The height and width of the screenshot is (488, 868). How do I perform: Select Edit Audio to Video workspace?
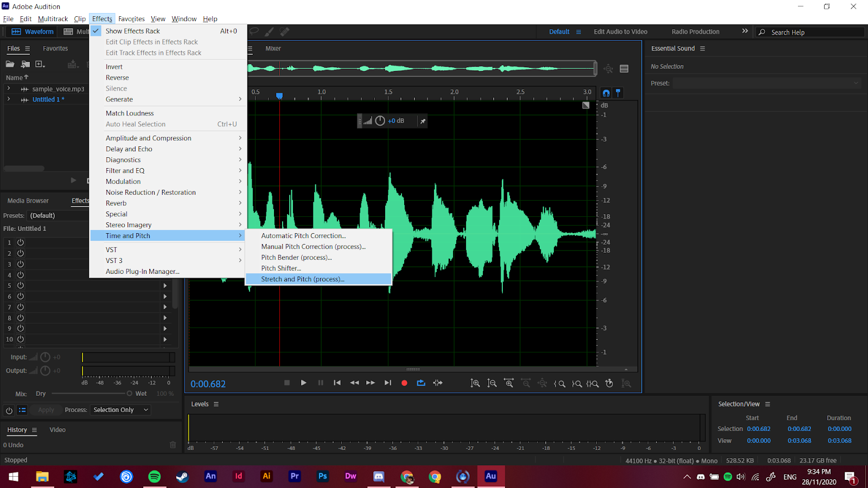(x=621, y=31)
